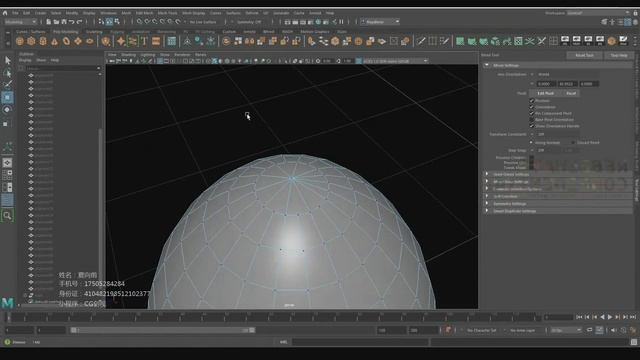Choose the Lasso select tool in toolbox
640x360 pixels.
tap(7, 73)
